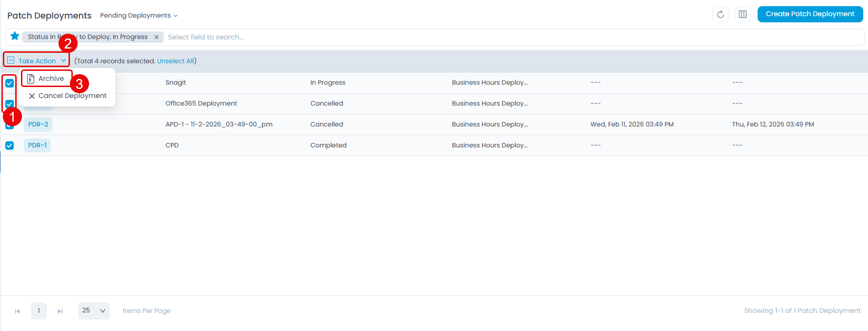Go to first page arrow

pos(18,311)
